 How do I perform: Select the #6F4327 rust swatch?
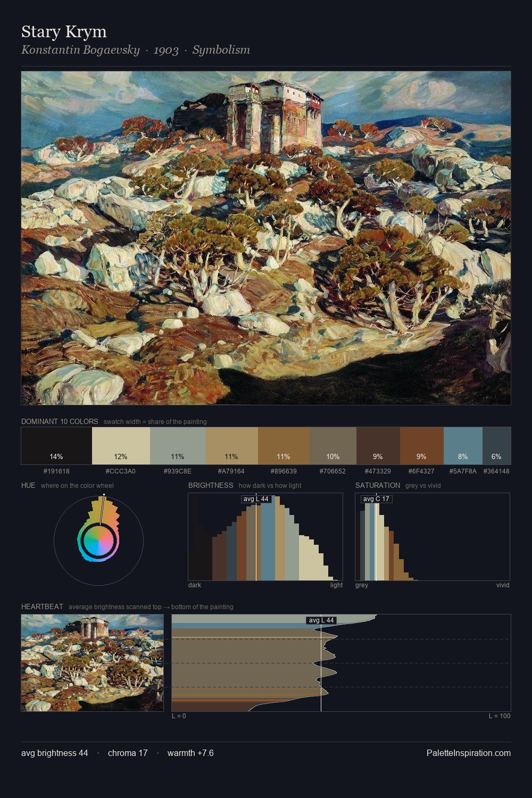coord(422,446)
